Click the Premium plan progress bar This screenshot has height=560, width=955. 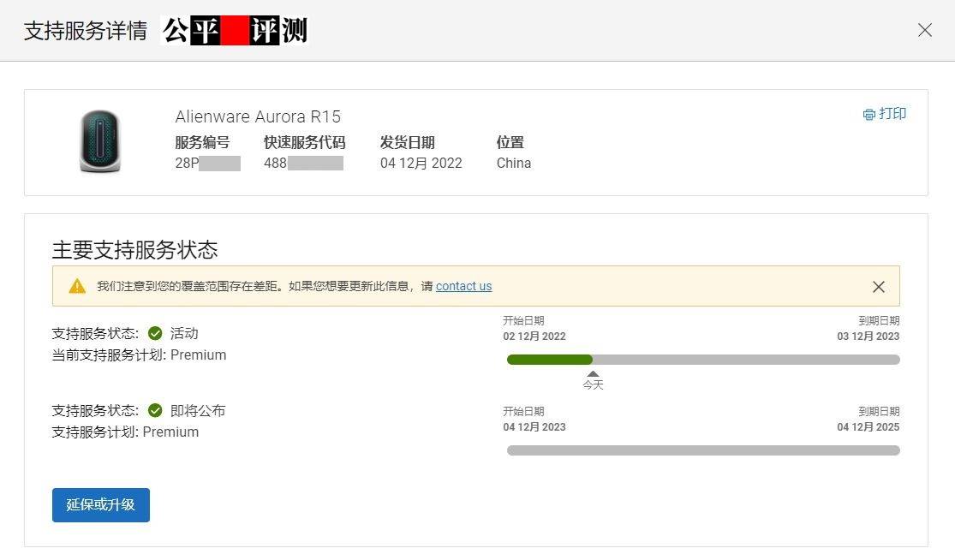point(549,360)
